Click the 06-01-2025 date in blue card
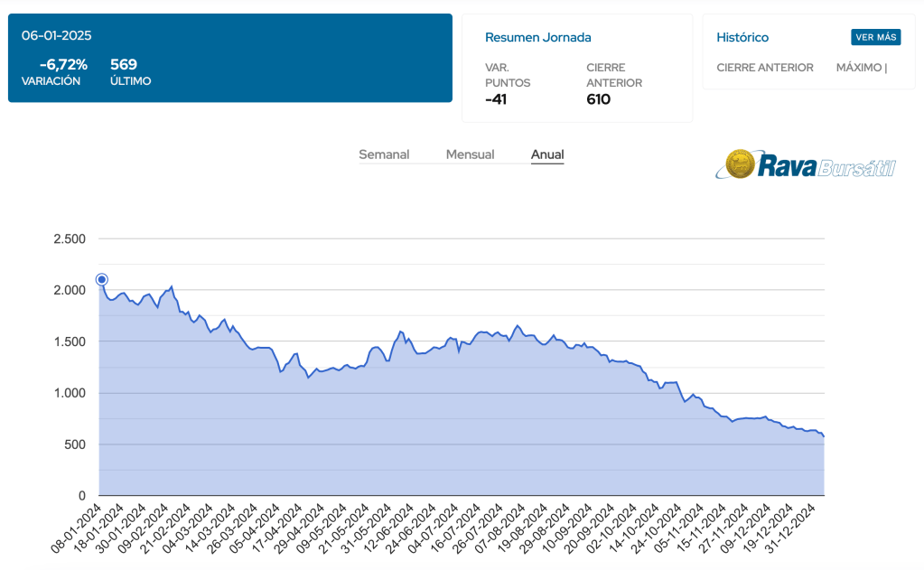The height and width of the screenshot is (570, 924). click(x=57, y=36)
